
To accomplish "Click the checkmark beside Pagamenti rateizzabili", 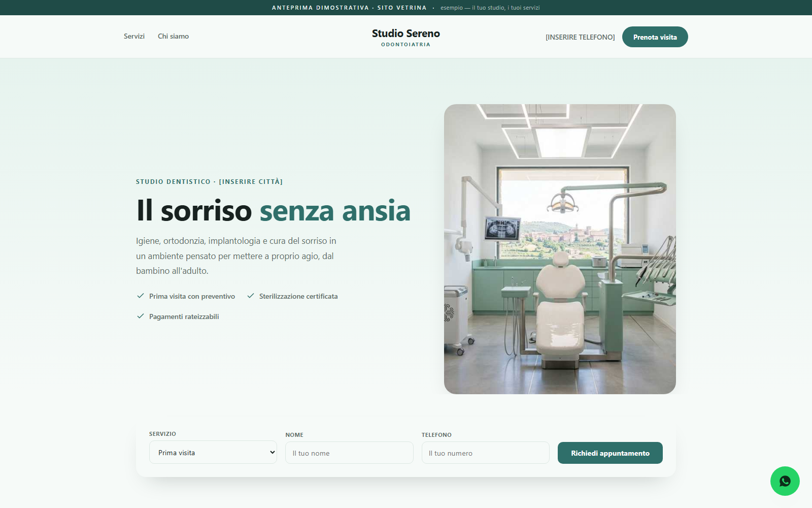I will click(x=141, y=316).
